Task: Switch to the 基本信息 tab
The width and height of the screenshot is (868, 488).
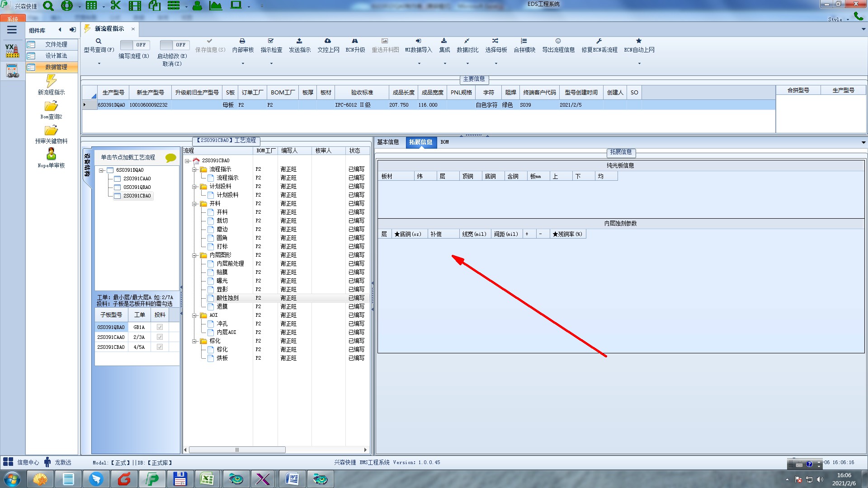Action: [x=388, y=142]
